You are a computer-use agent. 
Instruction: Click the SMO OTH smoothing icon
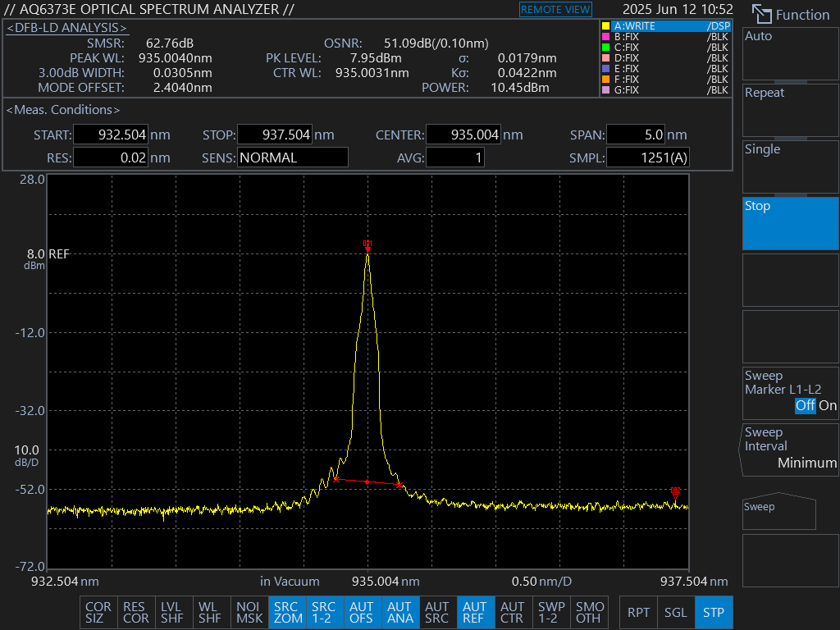(x=589, y=612)
